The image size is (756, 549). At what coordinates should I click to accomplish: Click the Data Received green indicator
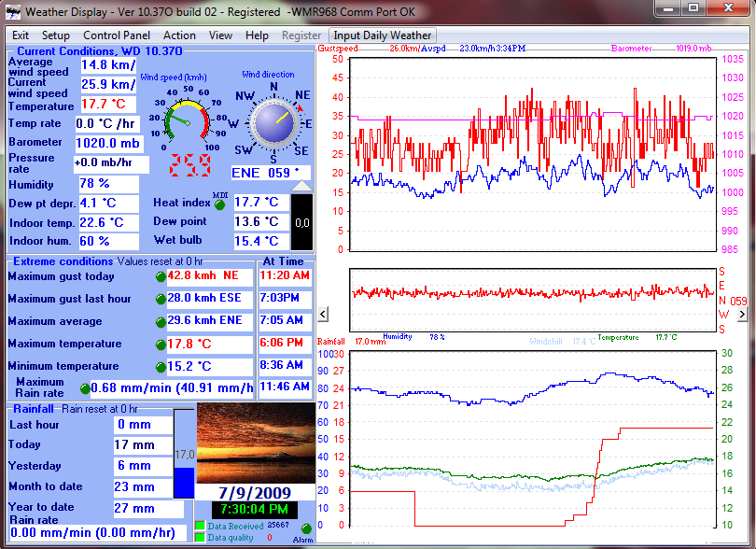(199, 527)
